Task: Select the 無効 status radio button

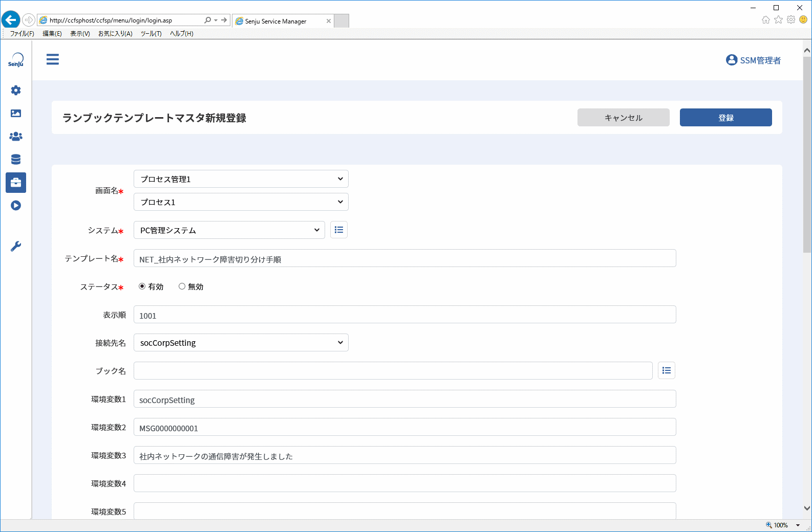Action: point(182,286)
